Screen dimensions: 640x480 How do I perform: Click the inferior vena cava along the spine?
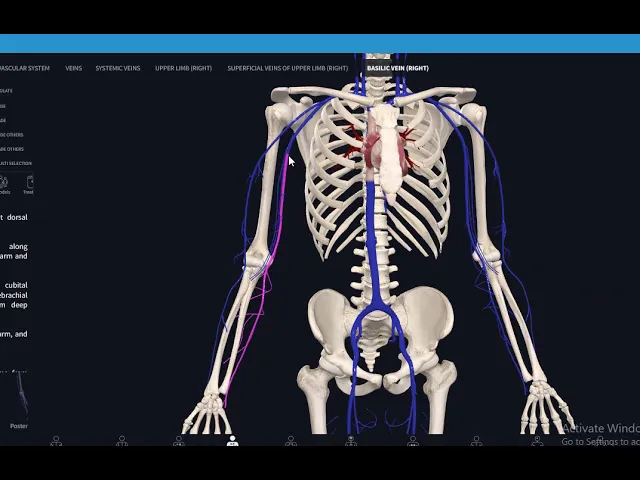pyautogui.click(x=371, y=241)
